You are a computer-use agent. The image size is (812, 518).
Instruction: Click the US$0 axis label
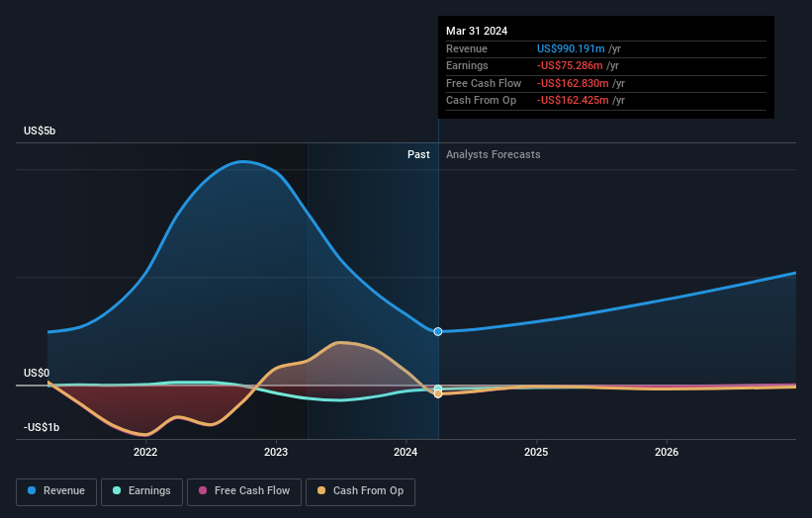tap(37, 373)
